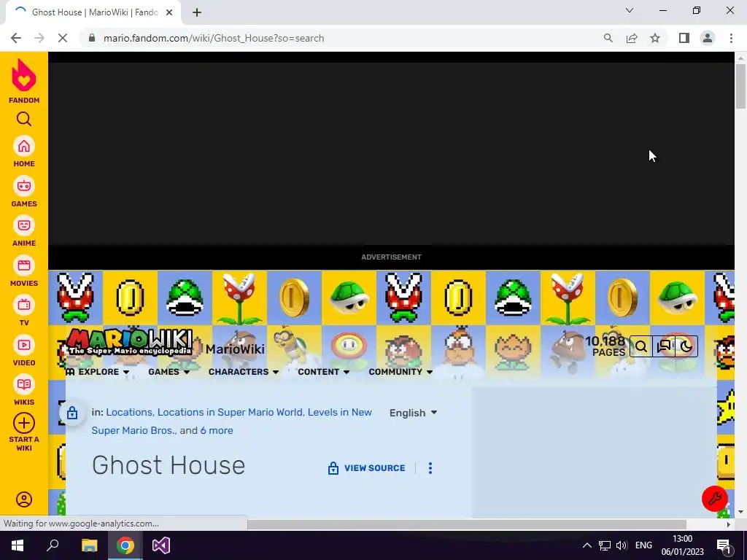
Task: Close the Ghost House tab
Action: [169, 12]
